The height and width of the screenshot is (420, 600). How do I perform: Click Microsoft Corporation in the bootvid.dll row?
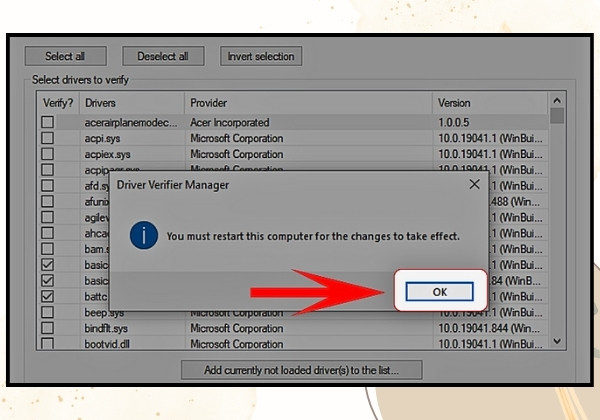pos(237,344)
